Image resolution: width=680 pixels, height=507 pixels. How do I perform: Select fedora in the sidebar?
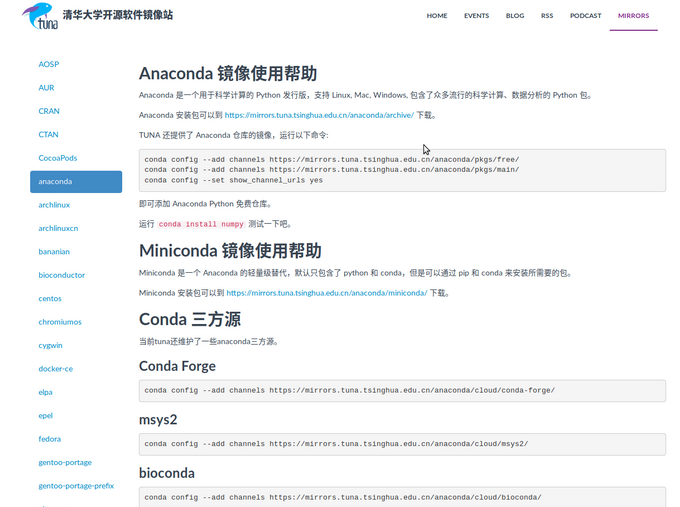coord(49,439)
